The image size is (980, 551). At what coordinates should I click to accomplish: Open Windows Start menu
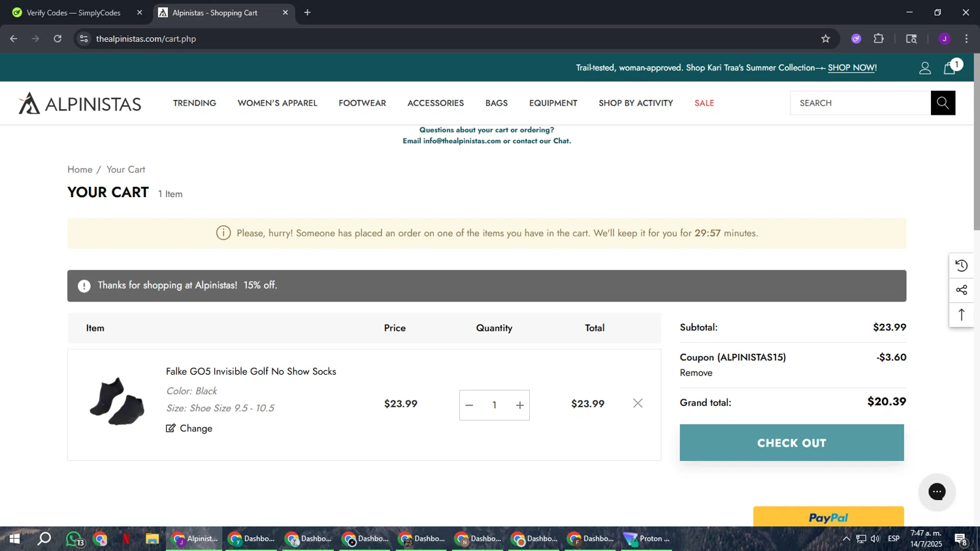pyautogui.click(x=14, y=539)
